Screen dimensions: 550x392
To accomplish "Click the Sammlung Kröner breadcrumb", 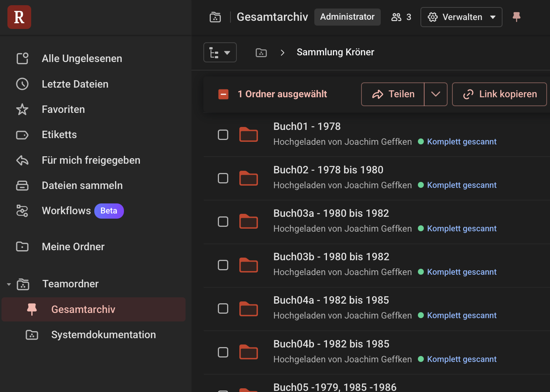I will (335, 52).
